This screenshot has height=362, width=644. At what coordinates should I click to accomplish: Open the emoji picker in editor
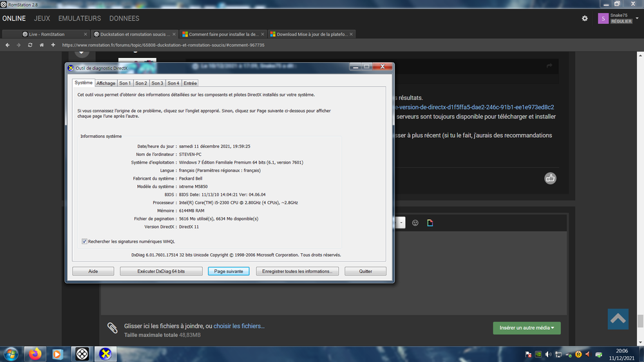tap(415, 223)
